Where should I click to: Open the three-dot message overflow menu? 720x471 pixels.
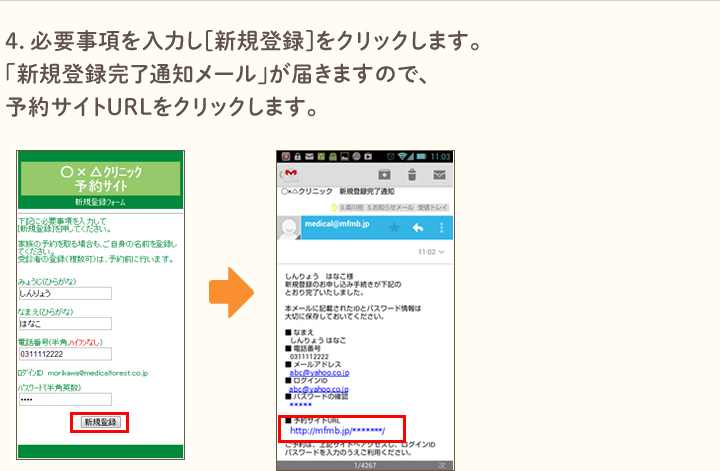[441, 228]
